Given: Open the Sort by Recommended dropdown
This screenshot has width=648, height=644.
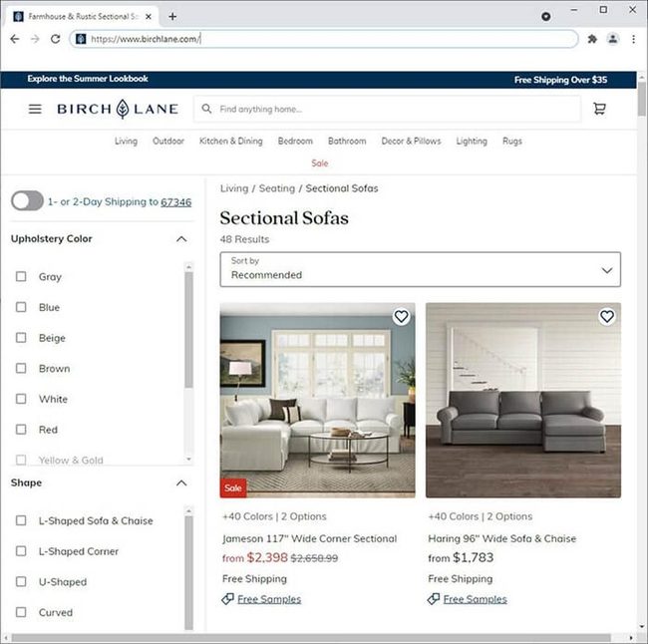Looking at the screenshot, I should pyautogui.click(x=420, y=269).
